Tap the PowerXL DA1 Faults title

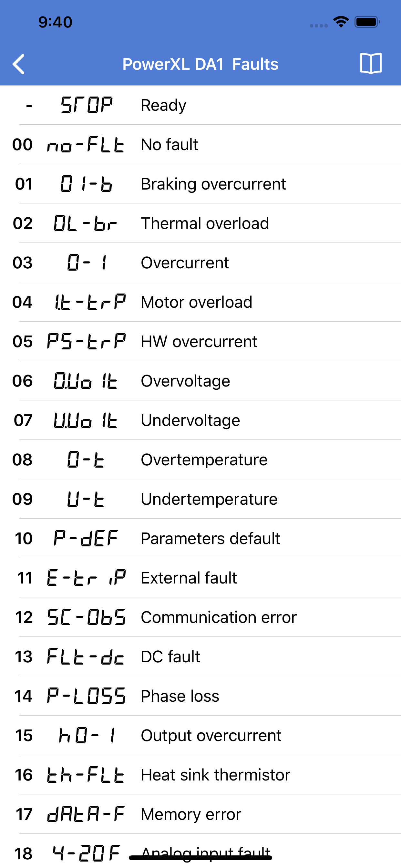pos(200,64)
